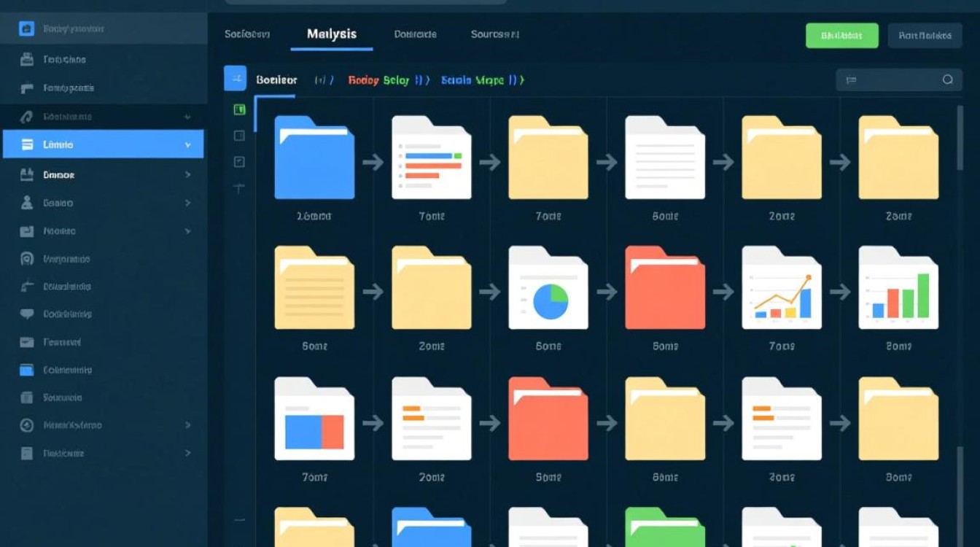Open the blue folder in the first row
Image resolution: width=980 pixels, height=547 pixels.
(314, 158)
